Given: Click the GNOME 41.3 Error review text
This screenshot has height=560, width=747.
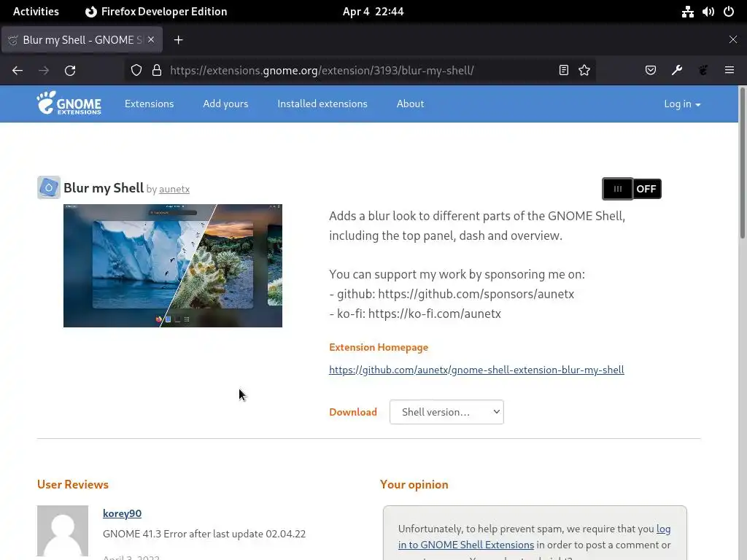Looking at the screenshot, I should pos(204,534).
